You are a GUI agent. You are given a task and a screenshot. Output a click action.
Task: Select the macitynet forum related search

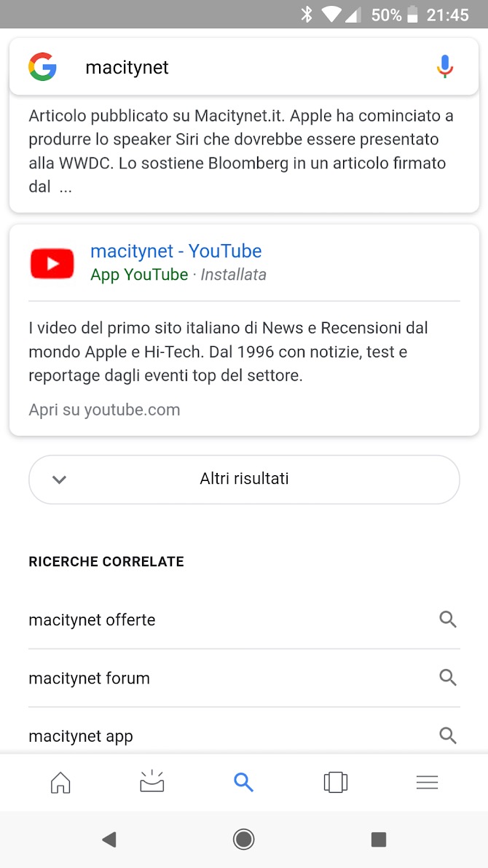coord(89,679)
